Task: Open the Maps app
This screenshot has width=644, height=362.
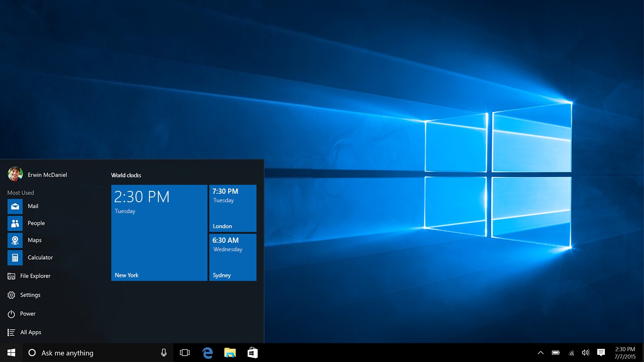Action: click(33, 240)
